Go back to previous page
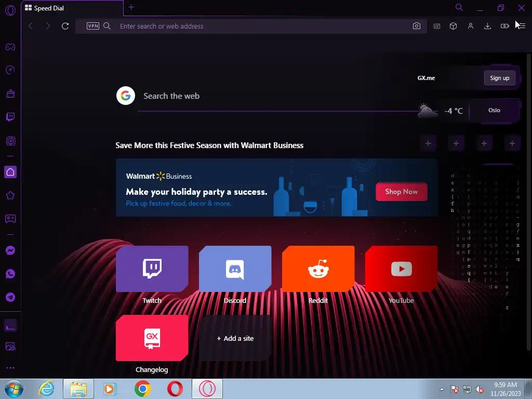Viewport: 532px width, 399px height. tap(31, 26)
